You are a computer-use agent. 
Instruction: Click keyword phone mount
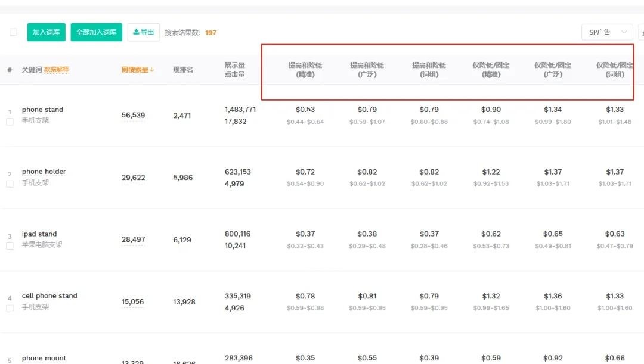[x=44, y=358]
